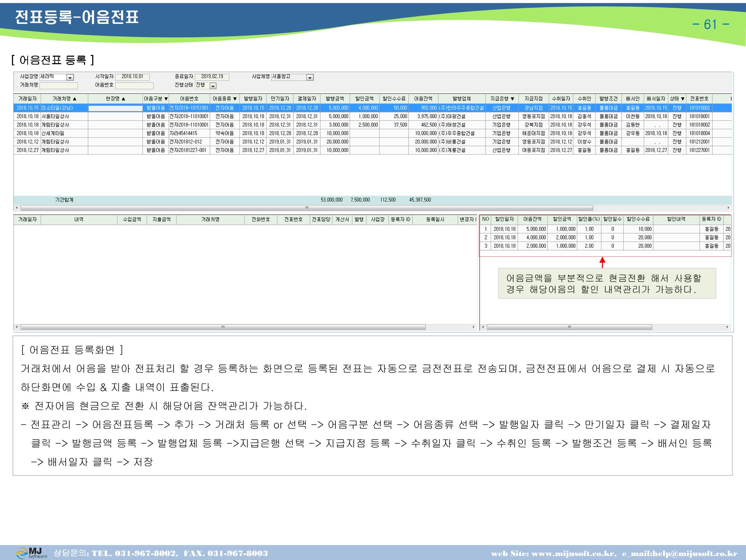Focus the empty 거래처명 search field
746x560 pixels.
coord(59,85)
